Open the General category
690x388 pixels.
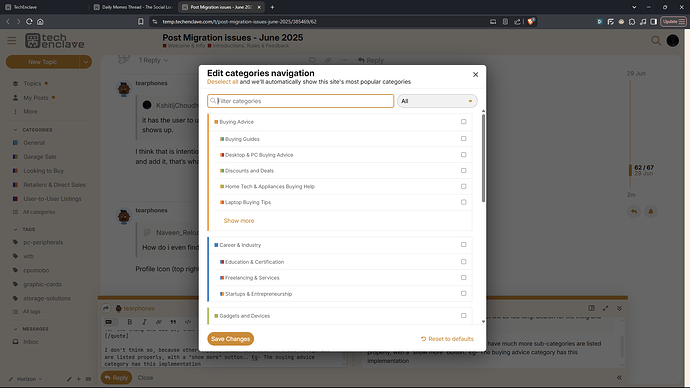[34, 143]
